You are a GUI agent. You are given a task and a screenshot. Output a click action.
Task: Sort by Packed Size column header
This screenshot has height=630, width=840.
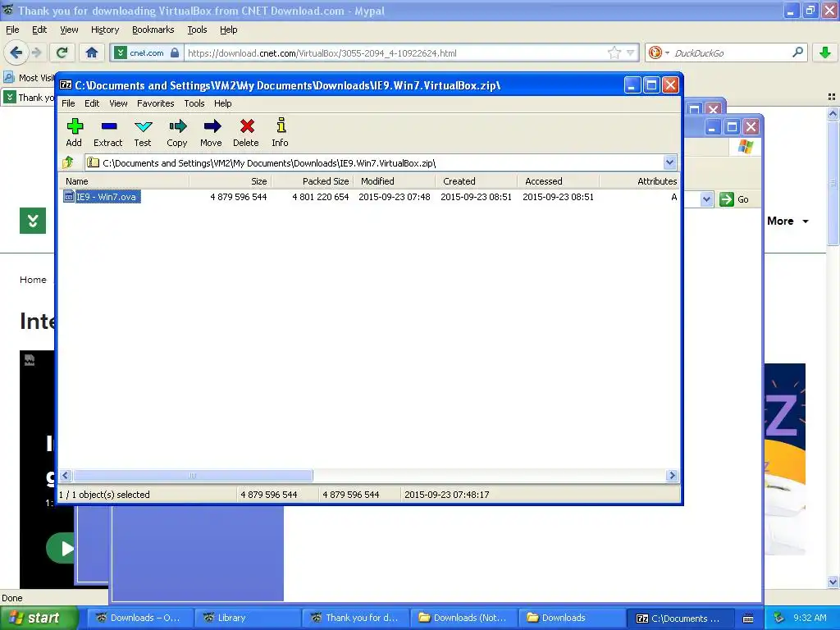[x=313, y=181]
